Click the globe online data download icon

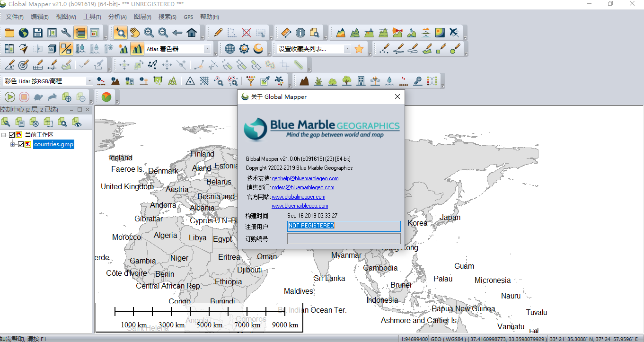[x=24, y=33]
